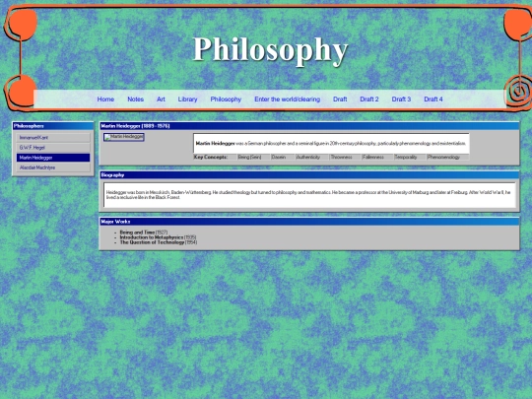The image size is (532, 399).
Task: Click the Martin Heidegger (1889 - 1976) title bar
Action: tap(309, 126)
